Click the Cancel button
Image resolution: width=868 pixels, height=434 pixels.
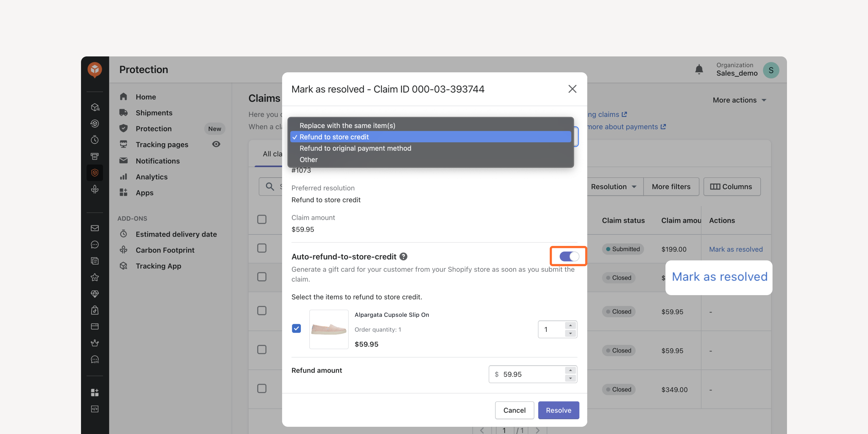pos(514,410)
